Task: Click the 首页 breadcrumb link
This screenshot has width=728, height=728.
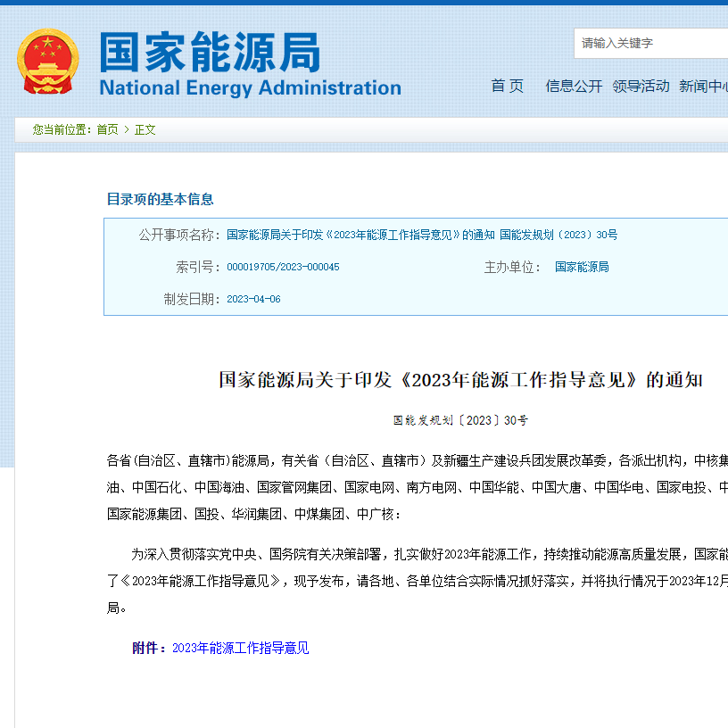Action: 107,129
